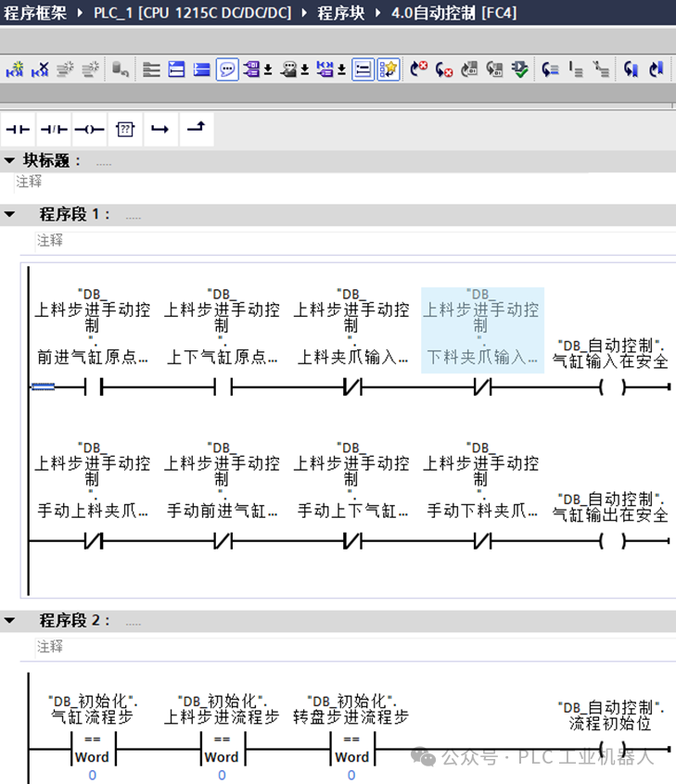
Task: Insert a normally closed contact from favorites
Action: point(54,130)
